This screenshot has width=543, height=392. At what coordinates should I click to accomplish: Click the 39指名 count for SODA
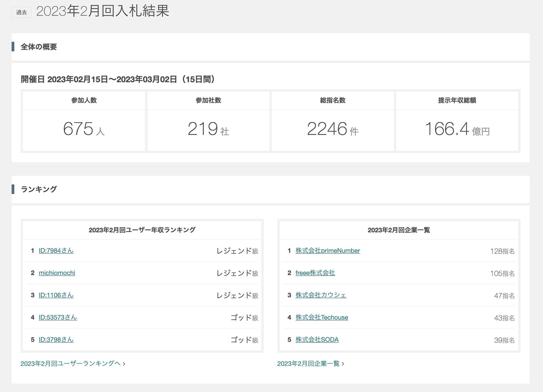tap(504, 340)
